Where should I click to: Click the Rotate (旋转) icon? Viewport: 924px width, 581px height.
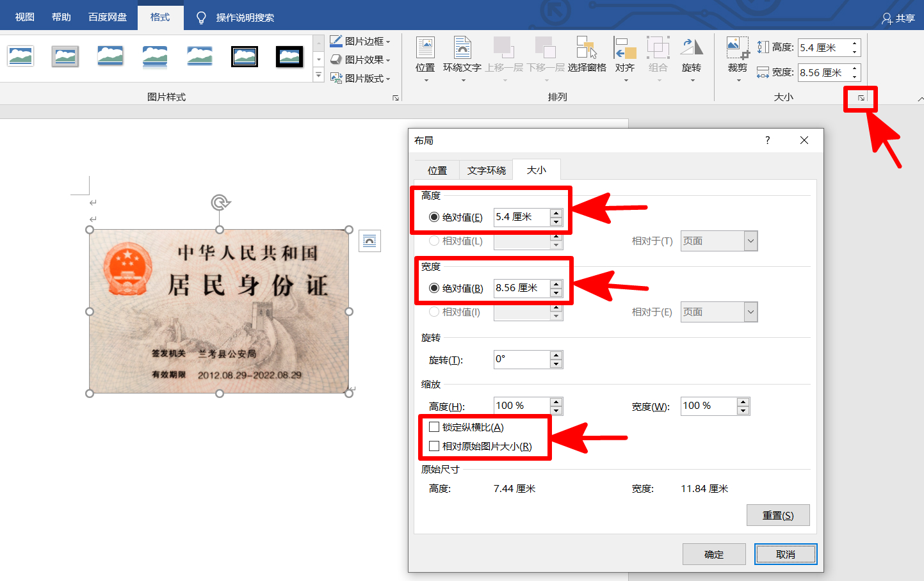(691, 56)
